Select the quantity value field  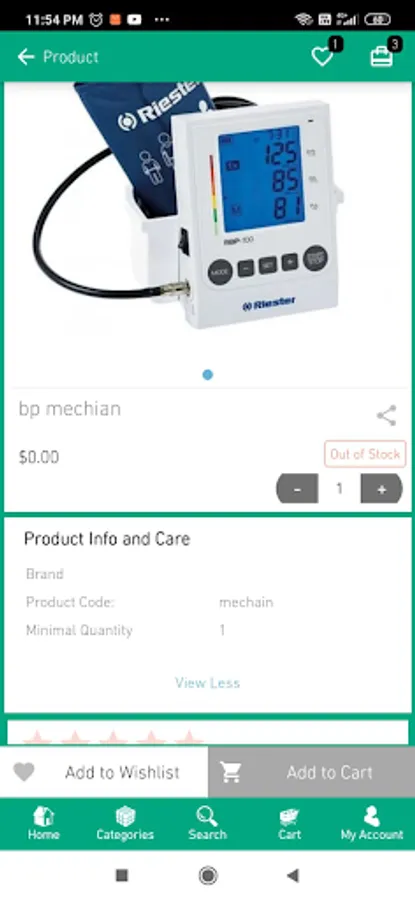pyautogui.click(x=339, y=488)
